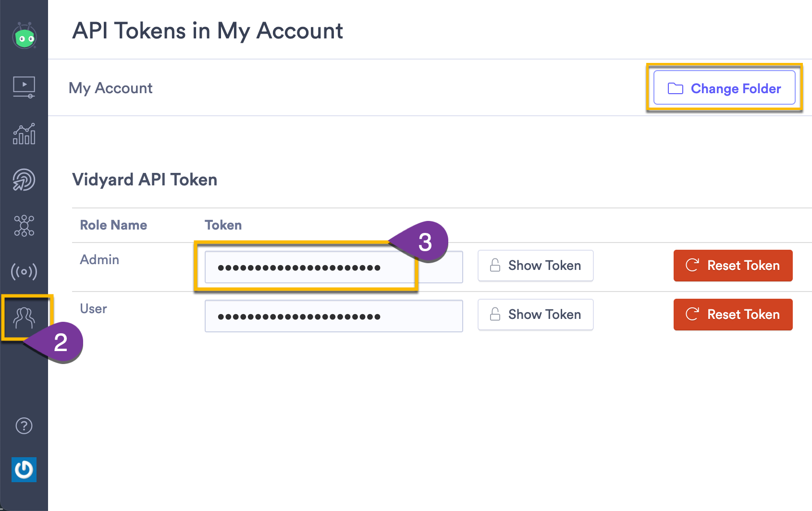Click the Role Name column header
812x511 pixels.
[x=113, y=225]
